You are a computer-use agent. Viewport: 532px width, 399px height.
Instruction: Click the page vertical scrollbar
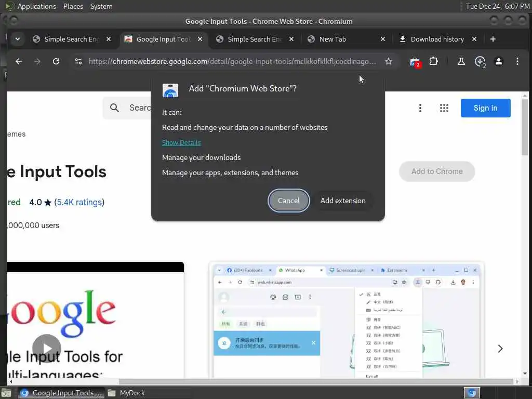pyautogui.click(x=525, y=127)
